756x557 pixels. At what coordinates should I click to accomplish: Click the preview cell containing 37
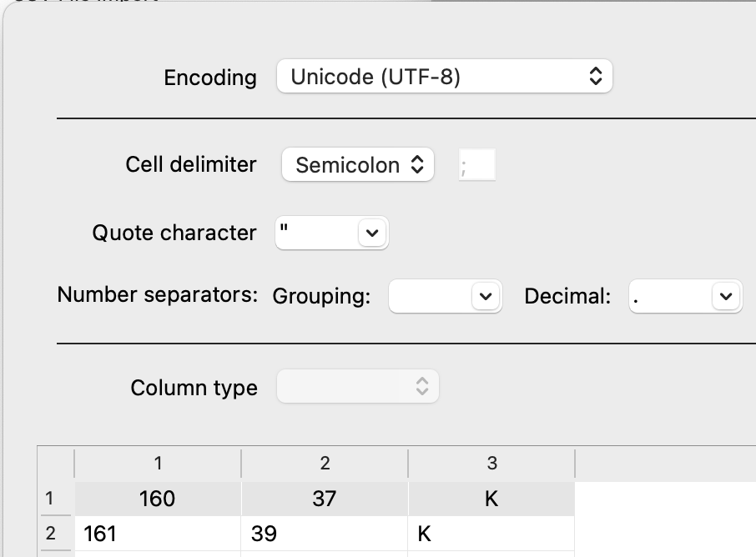[325, 499]
